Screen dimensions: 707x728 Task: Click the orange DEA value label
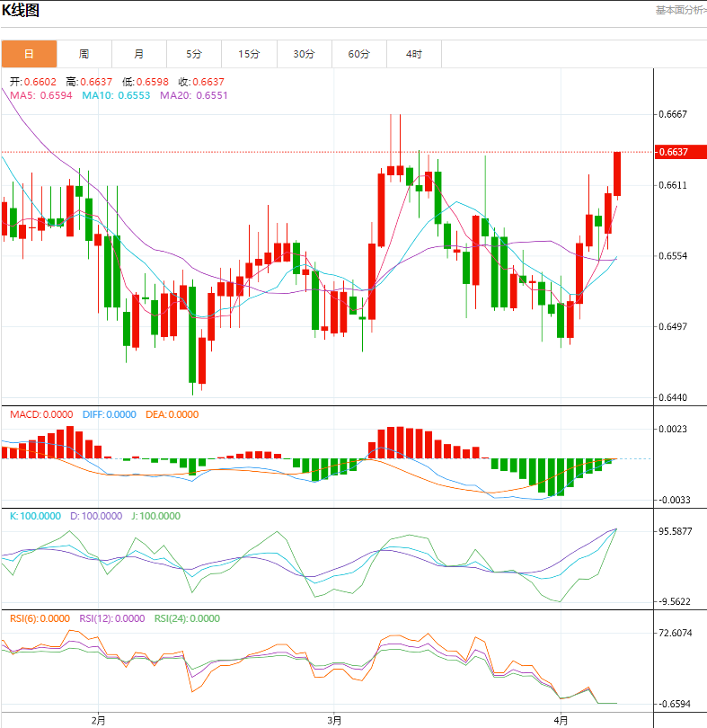[172, 414]
